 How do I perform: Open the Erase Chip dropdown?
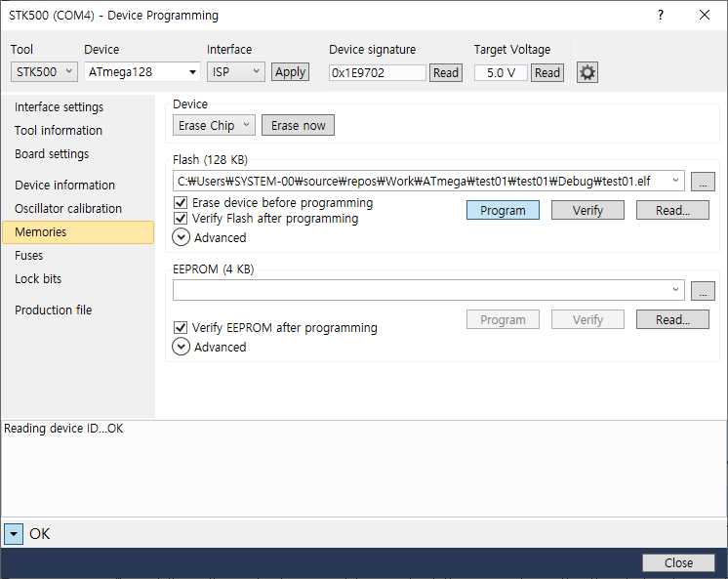(214, 125)
